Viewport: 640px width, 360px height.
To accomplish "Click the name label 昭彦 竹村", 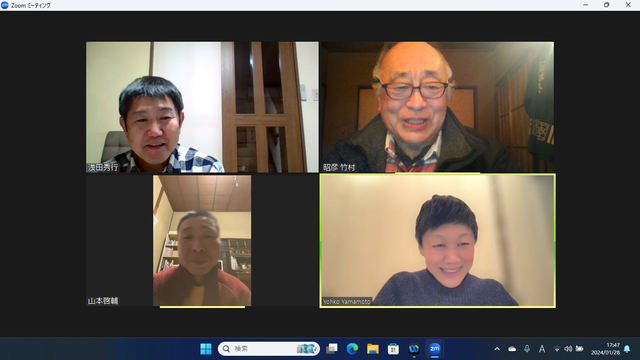I will coord(339,167).
